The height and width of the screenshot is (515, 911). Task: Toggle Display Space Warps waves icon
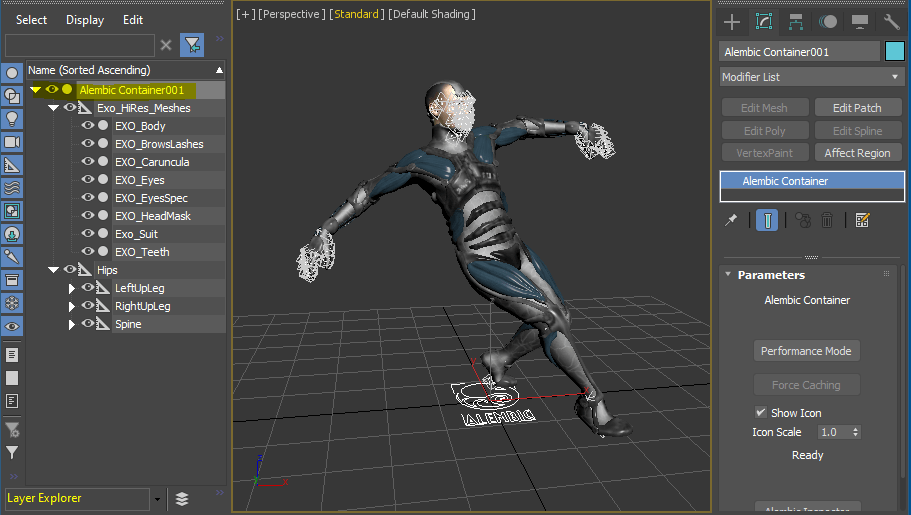[12, 188]
